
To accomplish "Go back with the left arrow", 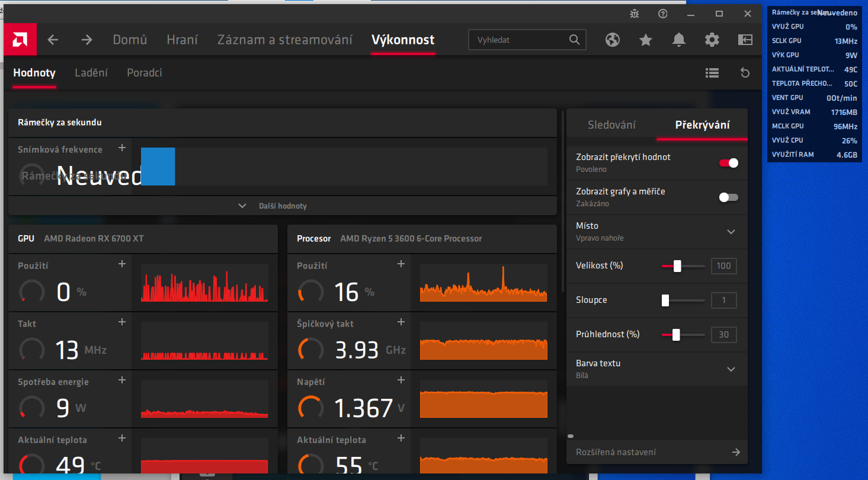I will point(53,40).
